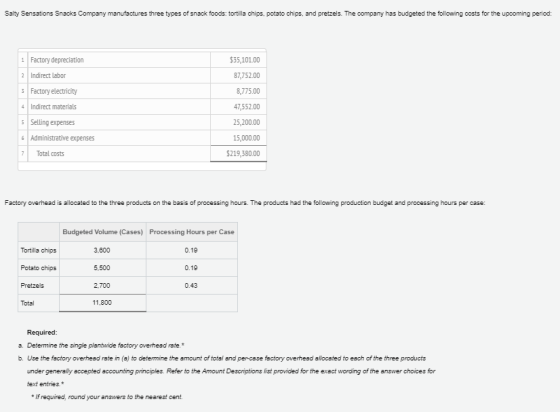Click the Pretzels row label

tap(32, 286)
